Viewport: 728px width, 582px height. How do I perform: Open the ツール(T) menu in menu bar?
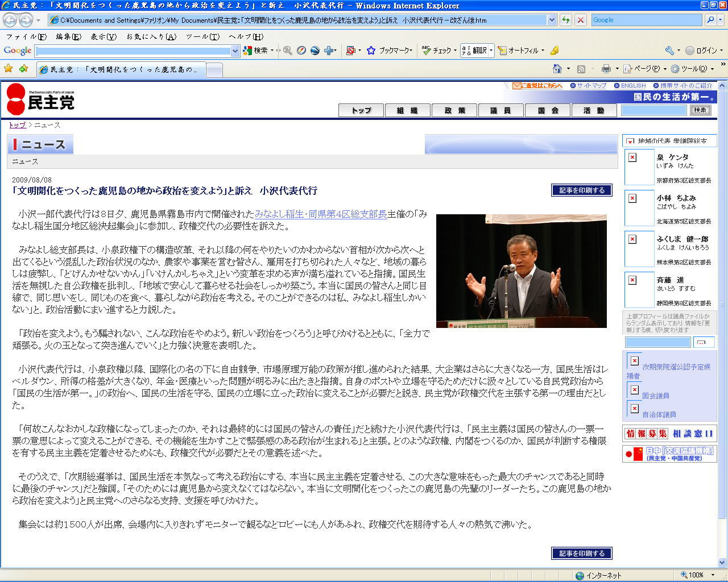pyautogui.click(x=202, y=36)
